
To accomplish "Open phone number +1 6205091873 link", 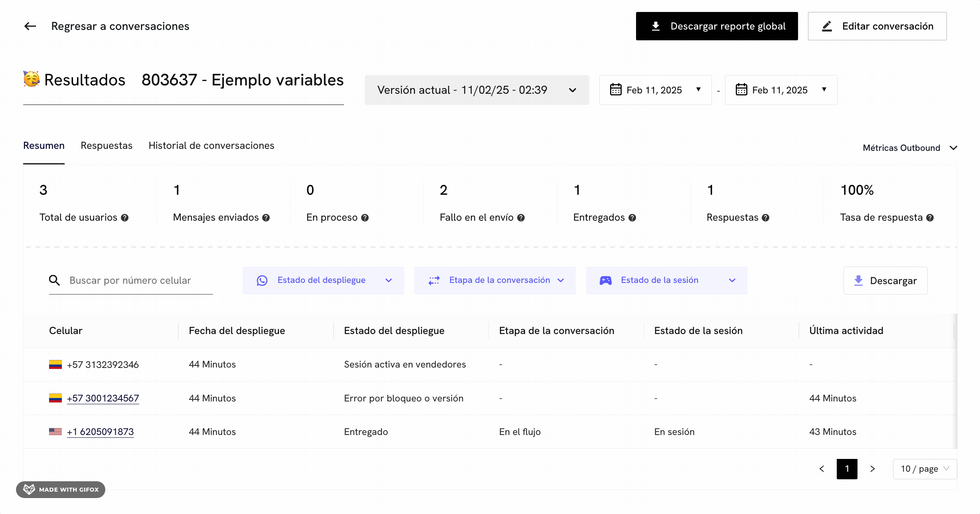I will (100, 432).
